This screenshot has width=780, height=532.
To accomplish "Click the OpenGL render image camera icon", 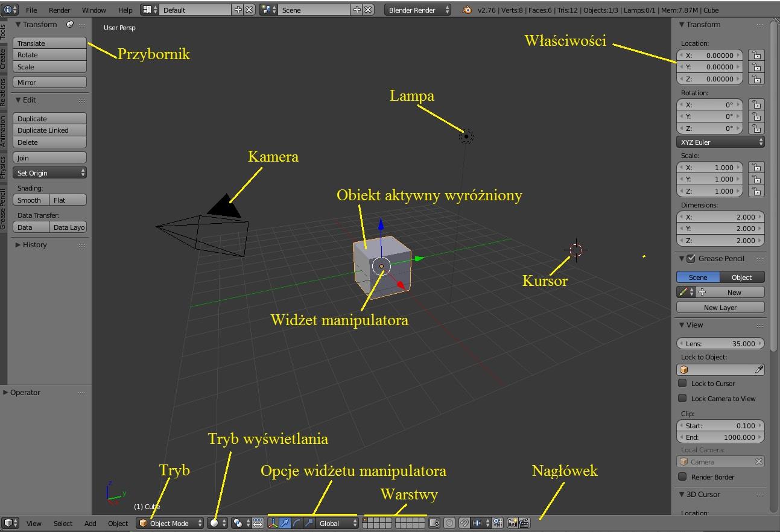I will pos(512,523).
